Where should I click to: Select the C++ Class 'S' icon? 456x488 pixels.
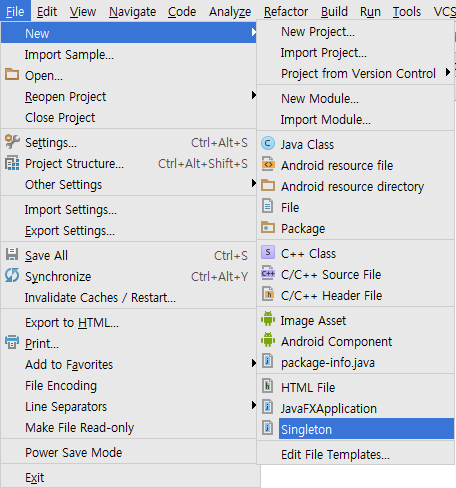(268, 253)
